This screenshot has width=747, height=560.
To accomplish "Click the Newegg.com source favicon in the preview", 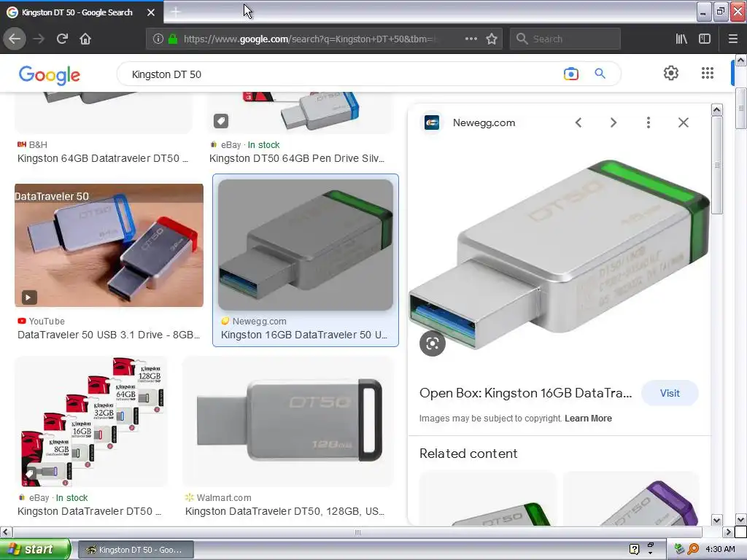I will pos(432,122).
